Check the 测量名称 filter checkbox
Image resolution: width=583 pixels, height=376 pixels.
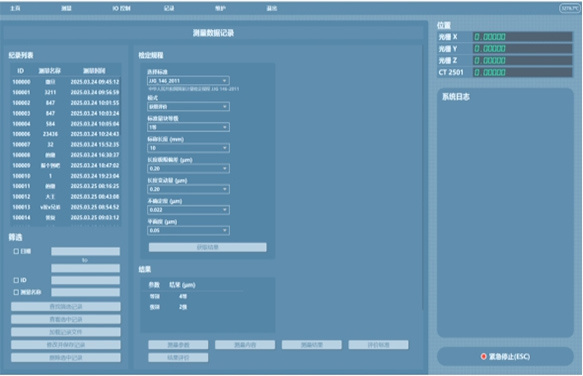click(x=16, y=292)
